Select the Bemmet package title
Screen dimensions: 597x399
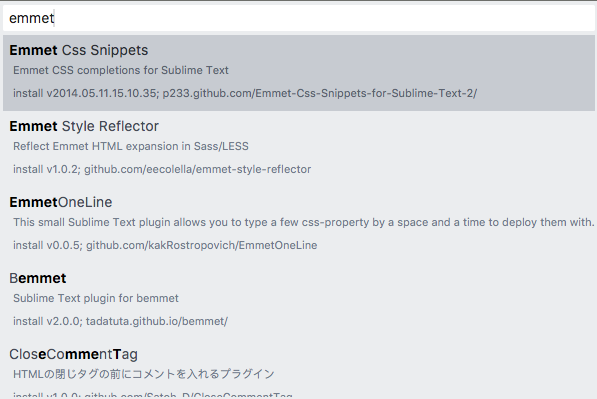click(x=38, y=278)
